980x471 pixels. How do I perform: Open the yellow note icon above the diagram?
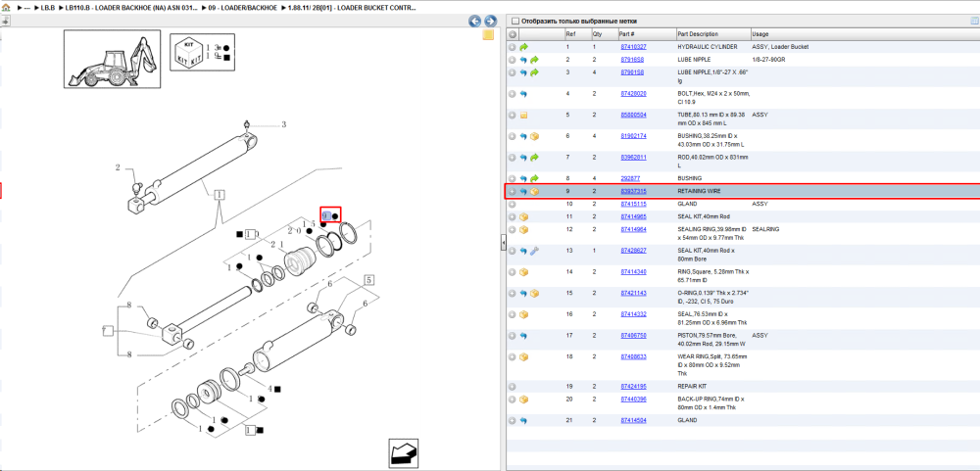coord(489,35)
